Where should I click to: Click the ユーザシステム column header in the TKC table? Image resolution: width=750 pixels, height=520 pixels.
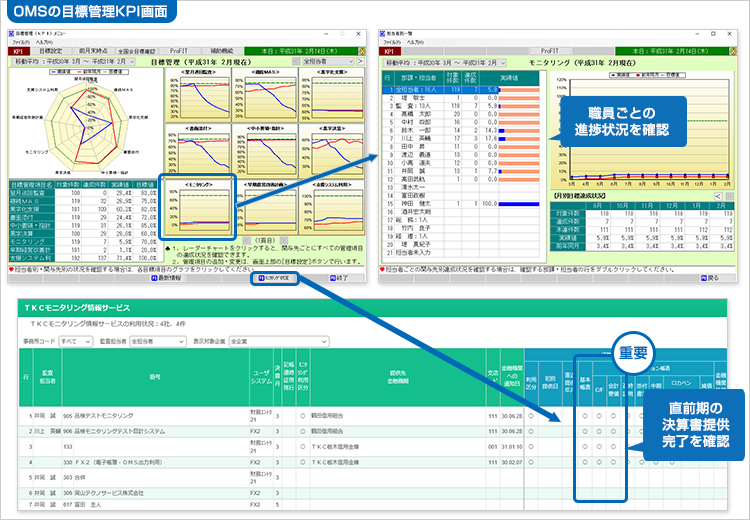click(x=261, y=377)
